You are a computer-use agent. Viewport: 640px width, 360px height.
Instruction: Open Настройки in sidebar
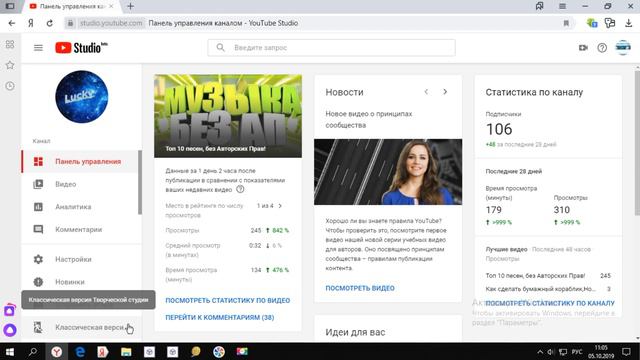[x=80, y=259]
